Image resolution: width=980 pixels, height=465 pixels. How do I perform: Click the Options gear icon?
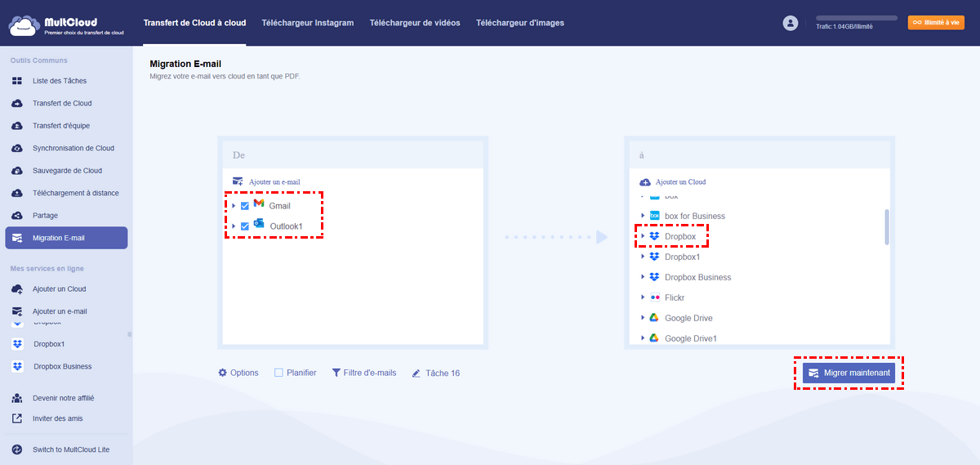(222, 373)
